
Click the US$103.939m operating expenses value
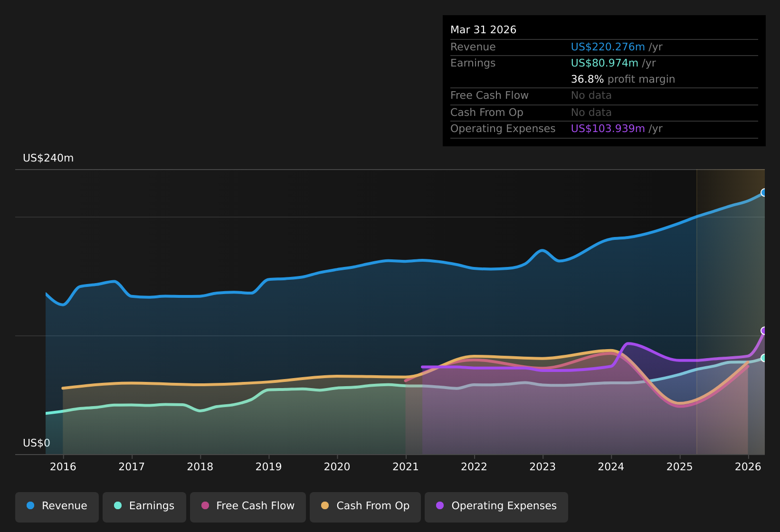pos(608,129)
